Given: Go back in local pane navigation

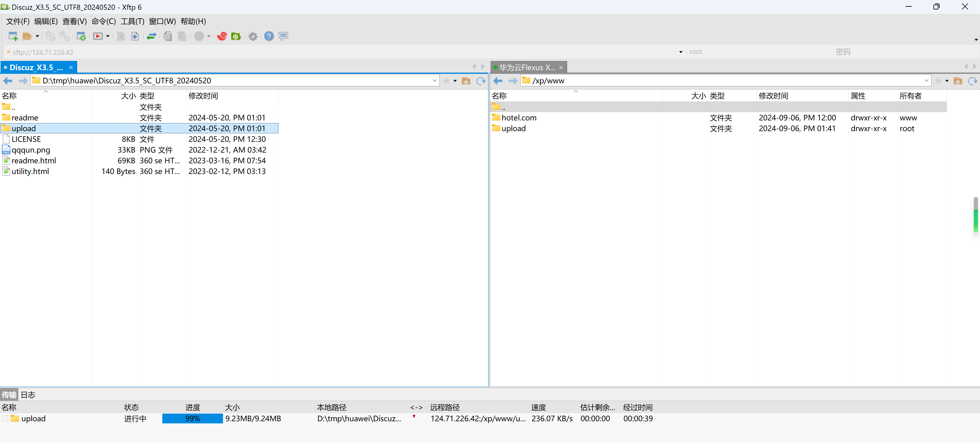Looking at the screenshot, I should coord(8,81).
